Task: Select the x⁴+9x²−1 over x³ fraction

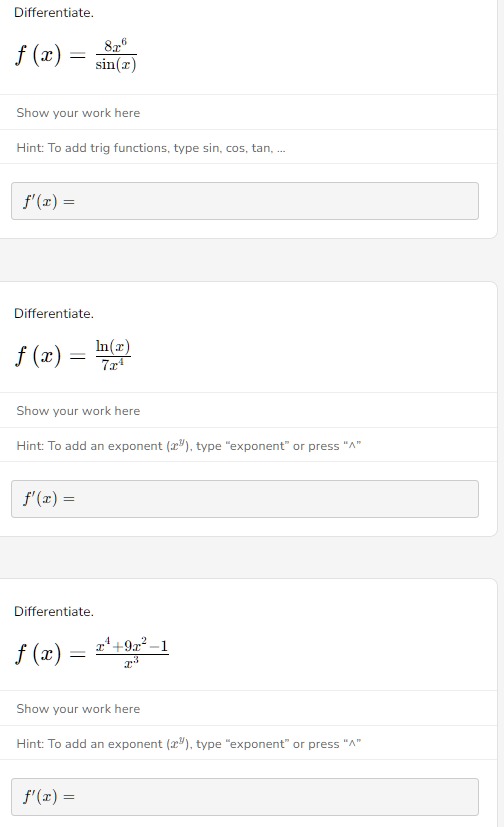Action: pyautogui.click(x=132, y=653)
